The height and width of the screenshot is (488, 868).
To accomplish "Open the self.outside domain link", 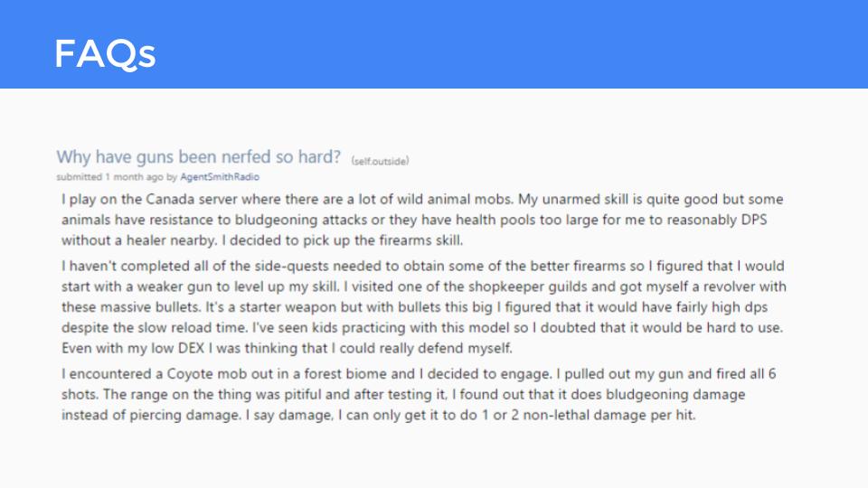I will (x=380, y=161).
